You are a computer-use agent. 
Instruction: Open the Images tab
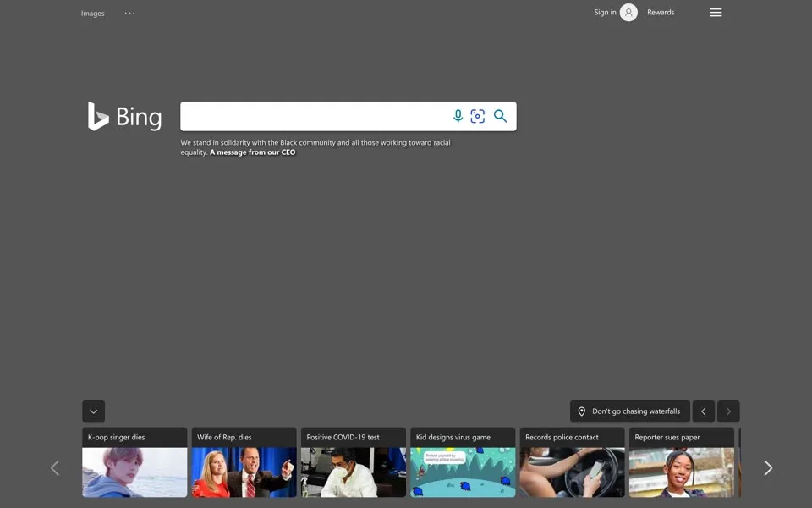click(93, 14)
